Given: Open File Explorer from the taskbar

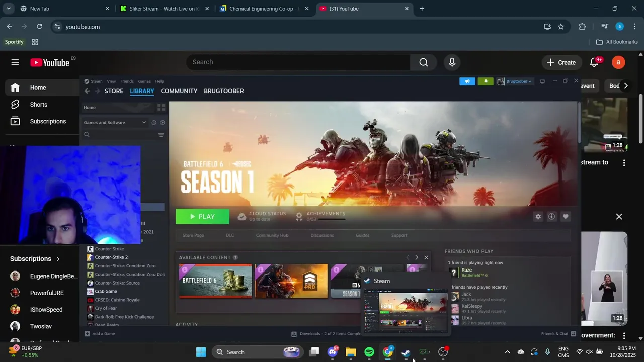Looking at the screenshot, I should [x=351, y=352].
